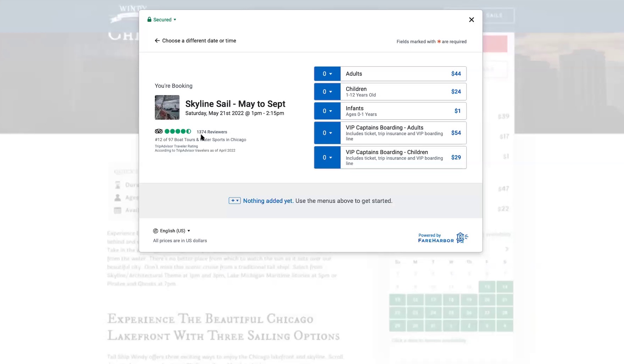Open the Adults quantity dropdown
The width and height of the screenshot is (624, 364).
pos(327,74)
